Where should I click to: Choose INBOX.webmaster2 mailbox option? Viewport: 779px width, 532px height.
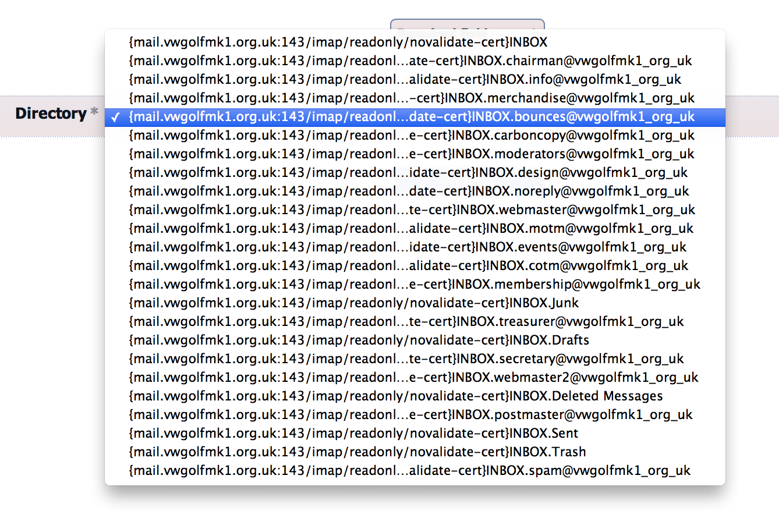click(413, 377)
